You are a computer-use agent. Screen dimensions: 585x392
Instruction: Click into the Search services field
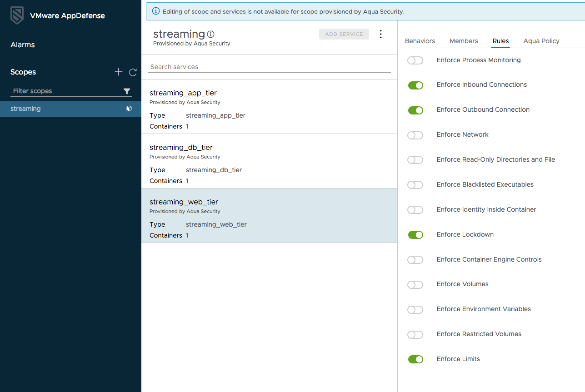[269, 67]
